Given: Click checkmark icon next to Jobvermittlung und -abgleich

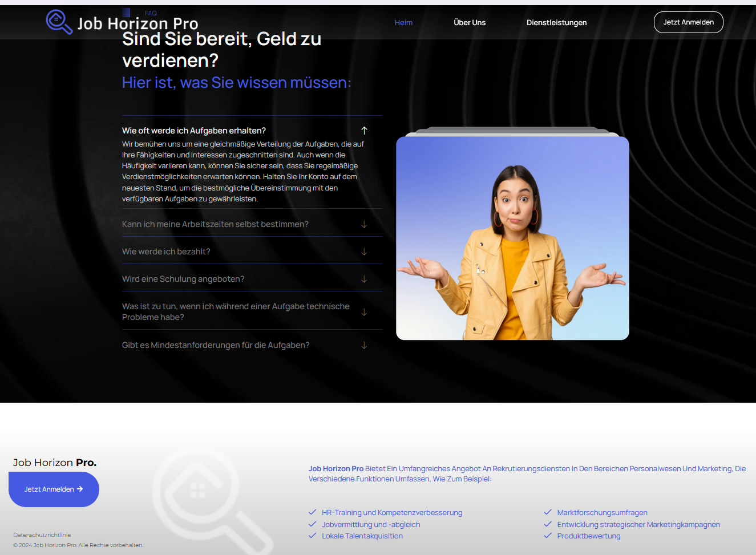Looking at the screenshot, I should coord(312,524).
